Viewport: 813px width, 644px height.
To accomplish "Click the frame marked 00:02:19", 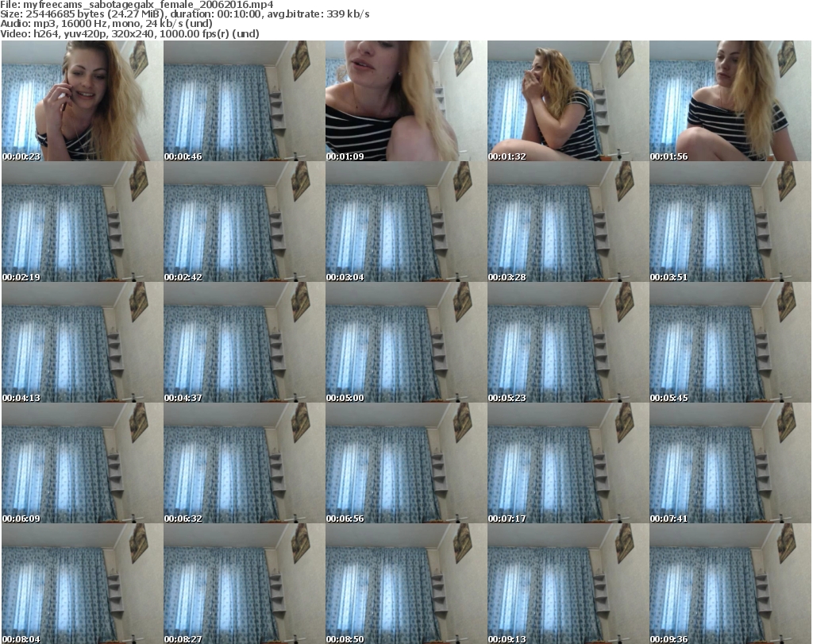I will 82,222.
